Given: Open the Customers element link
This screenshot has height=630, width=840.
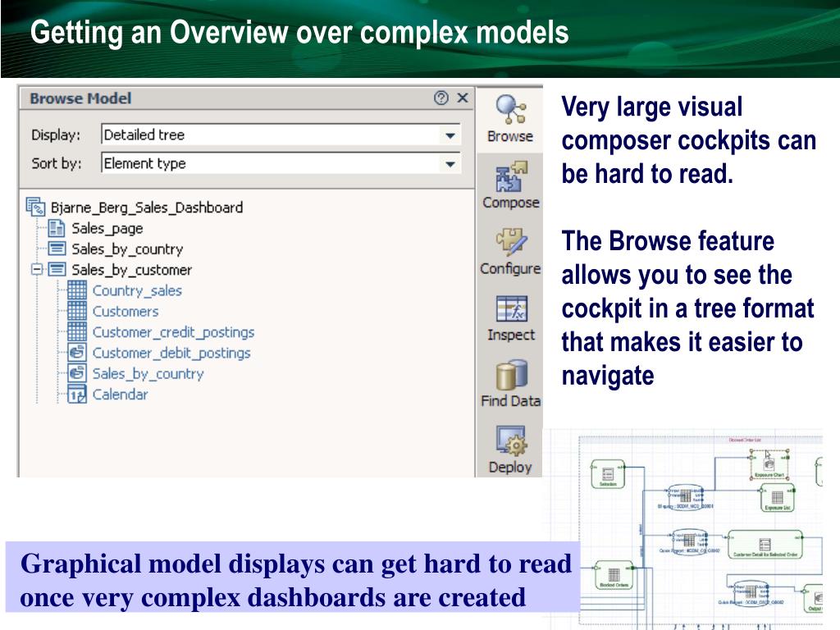Looking at the screenshot, I should point(125,312).
